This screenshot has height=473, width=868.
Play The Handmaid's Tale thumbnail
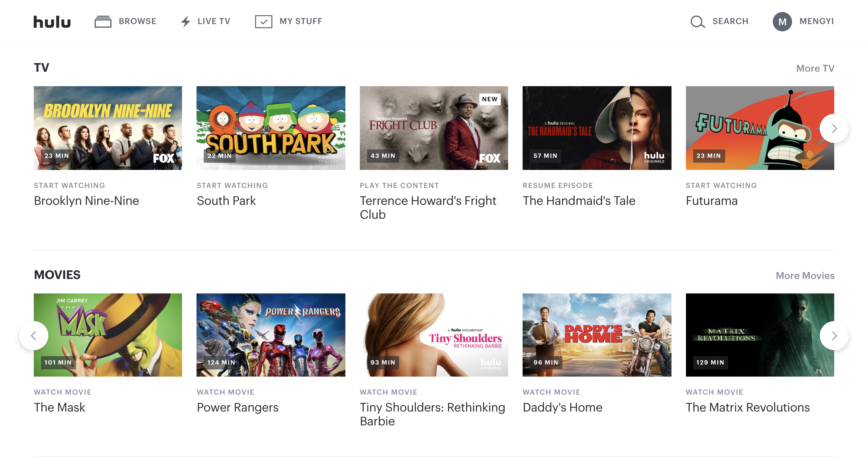(596, 128)
